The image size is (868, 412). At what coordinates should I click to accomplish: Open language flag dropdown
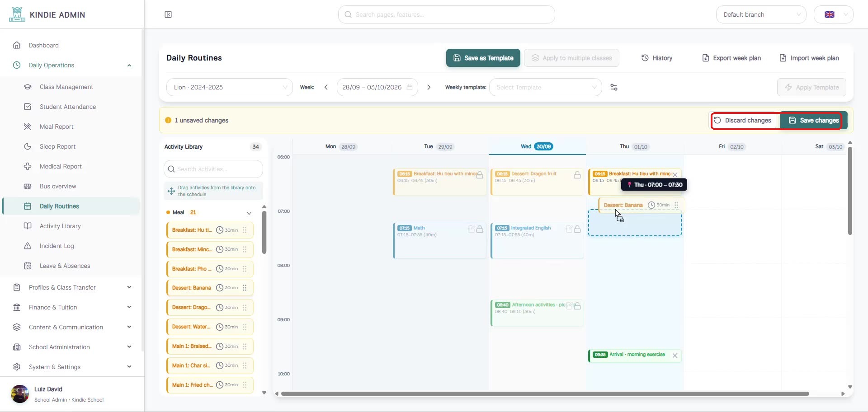(834, 14)
